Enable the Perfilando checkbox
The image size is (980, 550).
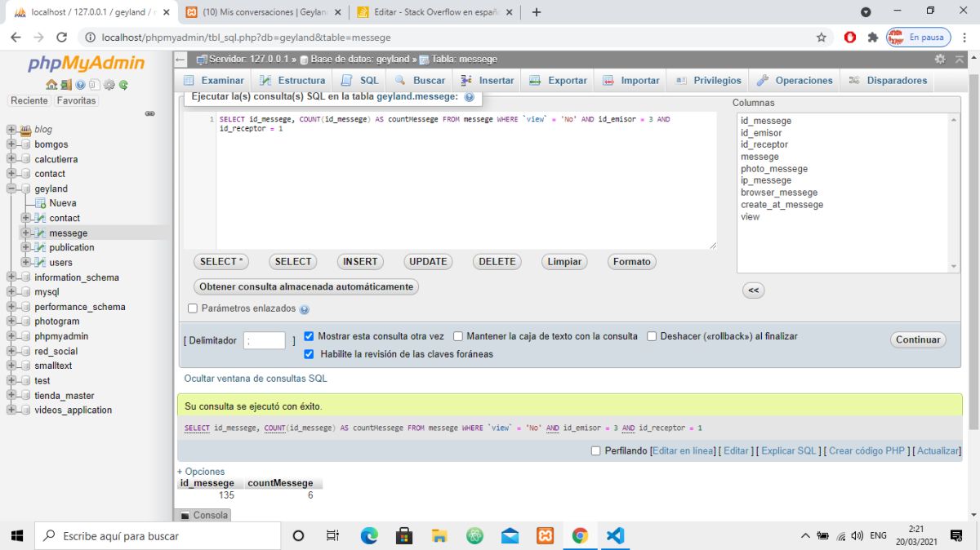coord(595,450)
